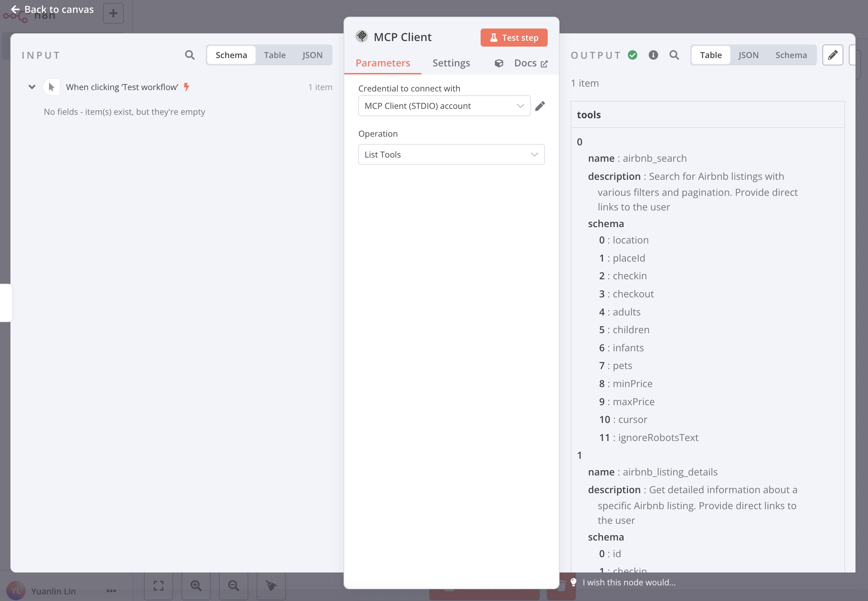868x601 pixels.
Task: Switch OUTPUT view to Table
Action: (x=711, y=55)
